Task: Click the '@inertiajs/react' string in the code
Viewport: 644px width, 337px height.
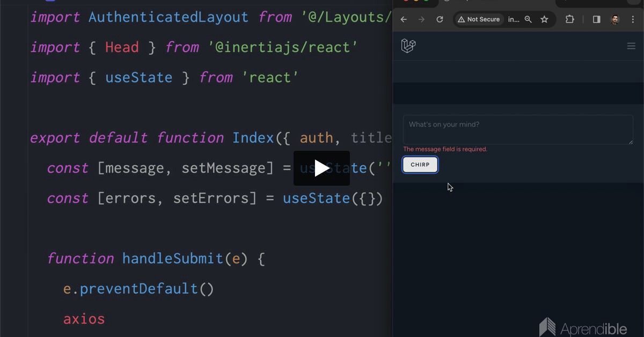Action: coord(282,47)
